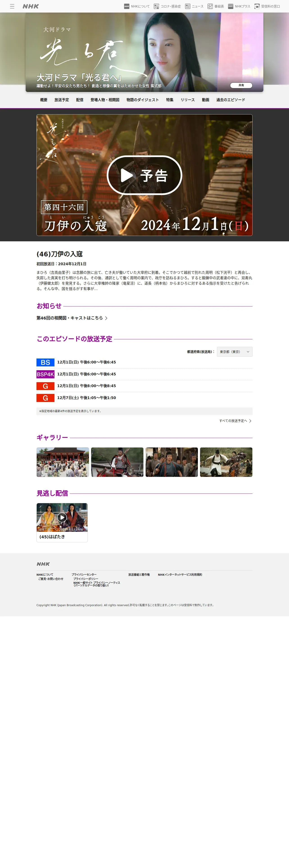
Task: Select the 配信 tab
Action: 80,100
